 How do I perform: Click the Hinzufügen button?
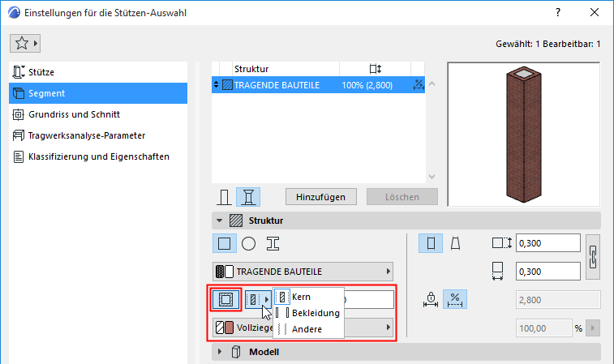[x=320, y=197]
